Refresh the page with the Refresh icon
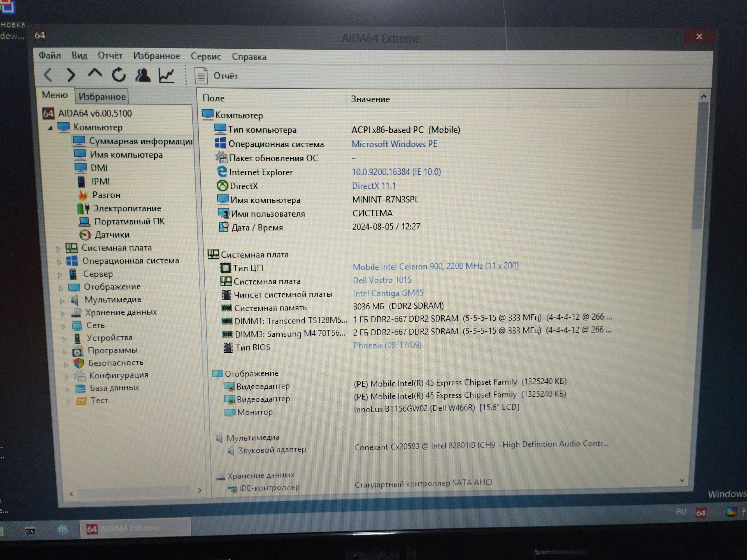The image size is (747, 560). (x=119, y=75)
